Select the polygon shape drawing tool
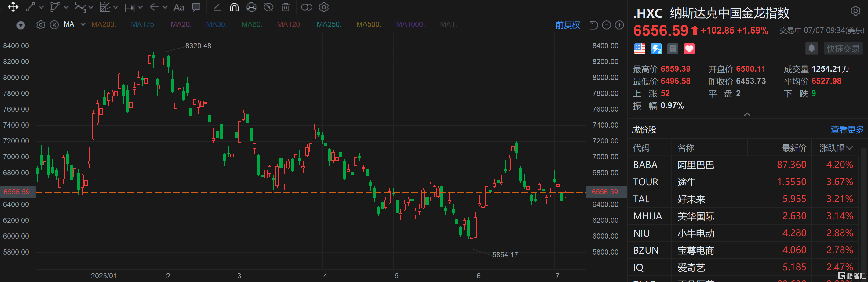The width and height of the screenshot is (868, 282). 55,7
